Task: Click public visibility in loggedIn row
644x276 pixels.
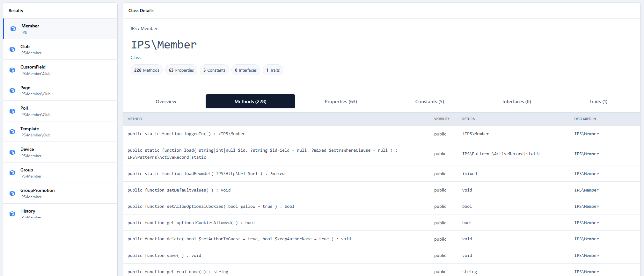Action: tap(440, 134)
